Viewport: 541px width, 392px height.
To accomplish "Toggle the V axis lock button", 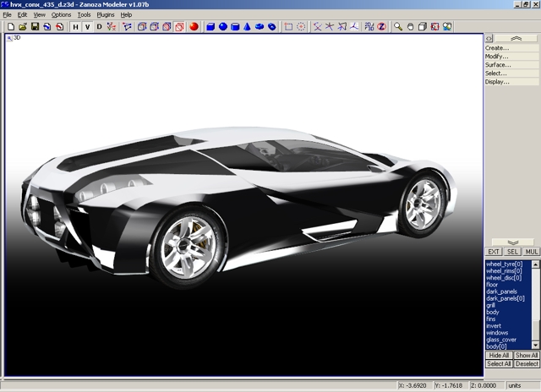I will pyautogui.click(x=88, y=26).
